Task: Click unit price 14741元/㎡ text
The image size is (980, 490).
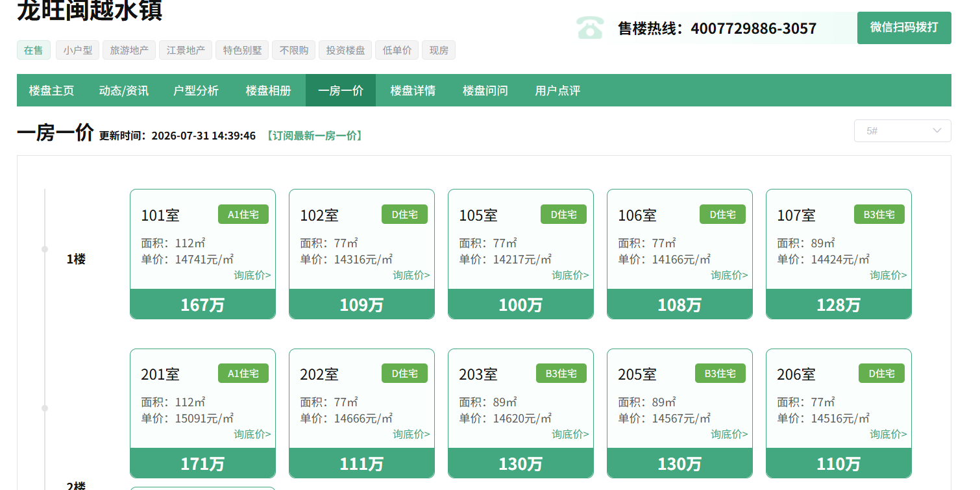Action: 204,259
